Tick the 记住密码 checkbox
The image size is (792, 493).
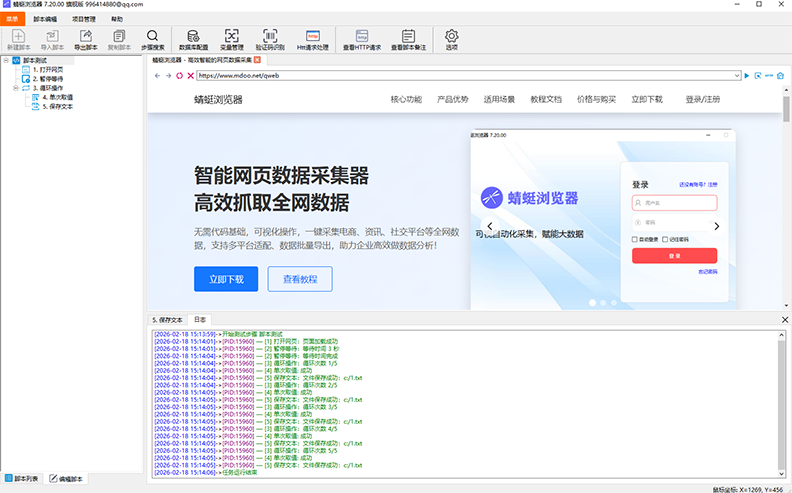coord(664,239)
